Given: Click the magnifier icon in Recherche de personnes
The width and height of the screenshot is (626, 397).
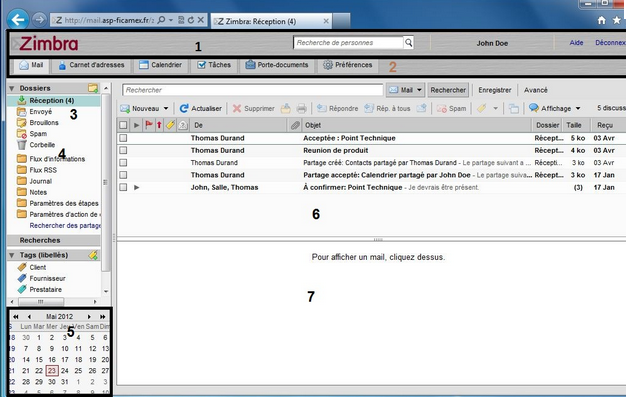Looking at the screenshot, I should point(408,42).
